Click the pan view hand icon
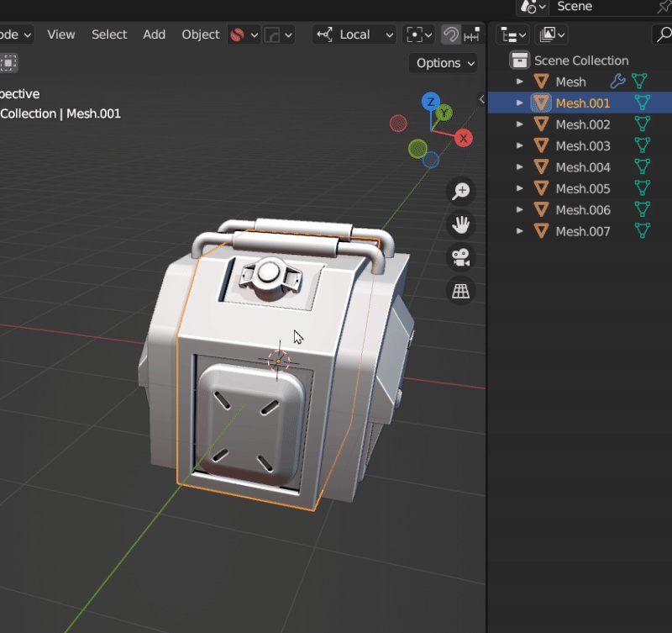The height and width of the screenshot is (633, 672). click(x=460, y=224)
